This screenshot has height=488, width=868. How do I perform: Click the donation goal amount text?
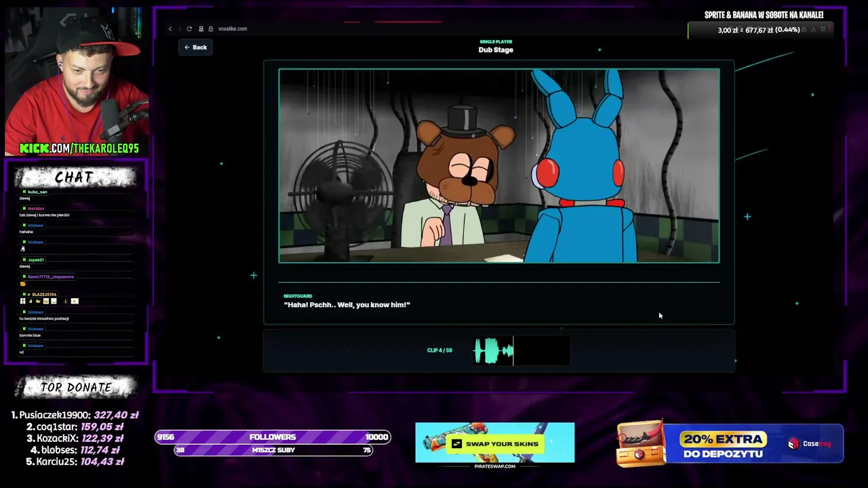point(759,30)
